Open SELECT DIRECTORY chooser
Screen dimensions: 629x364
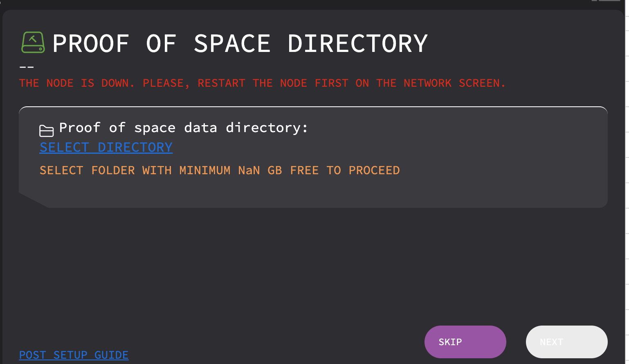click(106, 147)
